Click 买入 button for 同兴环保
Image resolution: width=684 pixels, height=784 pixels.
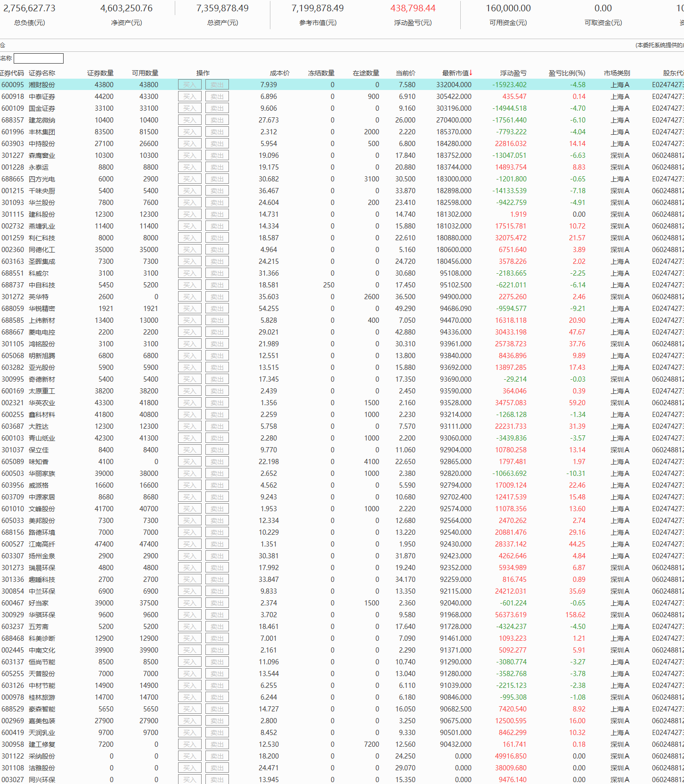coord(190,780)
